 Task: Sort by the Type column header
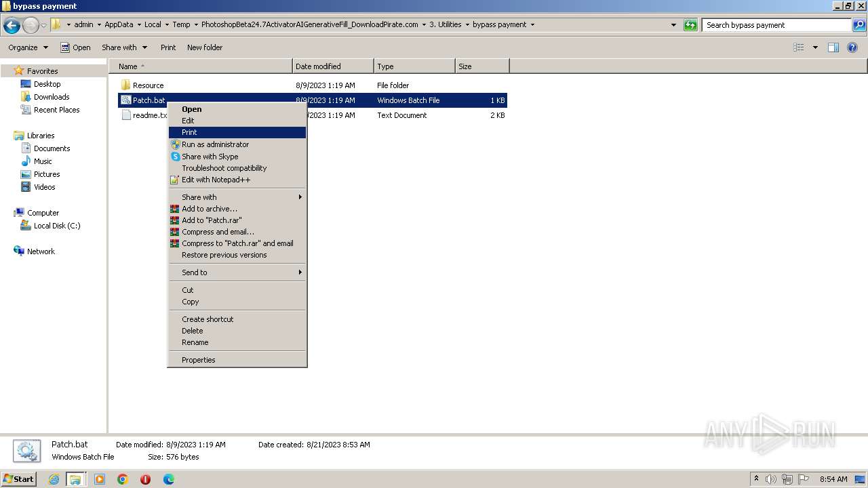pos(414,66)
